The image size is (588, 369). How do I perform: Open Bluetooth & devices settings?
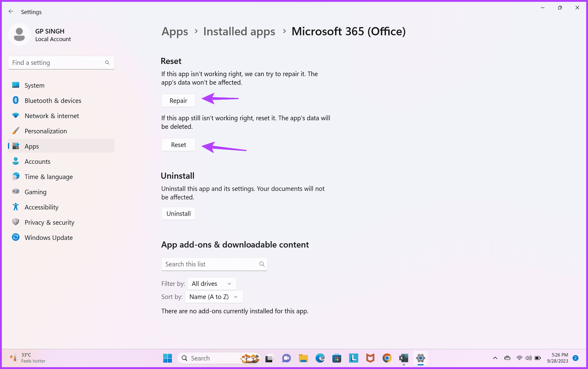tap(53, 101)
